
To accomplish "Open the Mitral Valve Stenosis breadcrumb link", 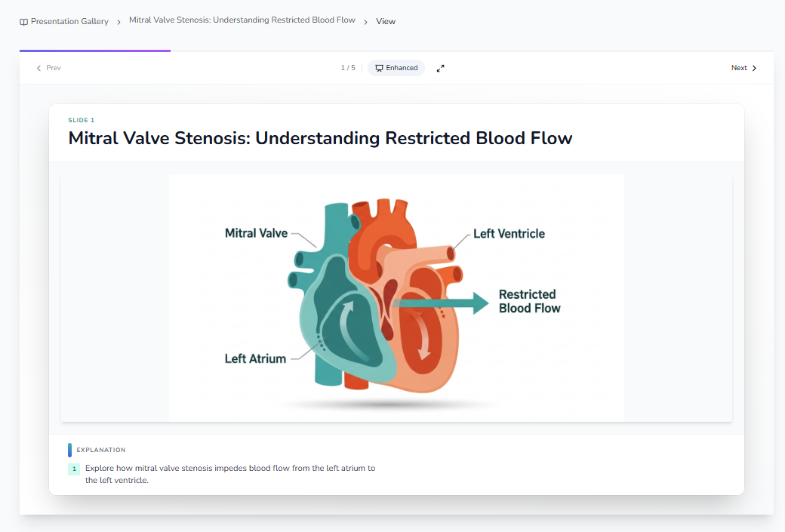I will [x=242, y=20].
